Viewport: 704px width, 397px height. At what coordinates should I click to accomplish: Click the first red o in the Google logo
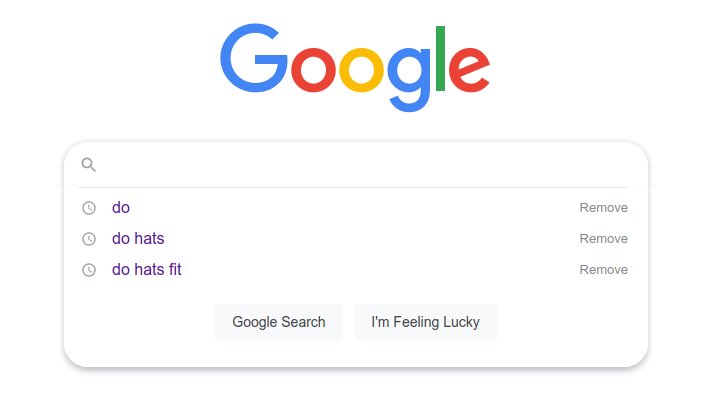[x=313, y=70]
